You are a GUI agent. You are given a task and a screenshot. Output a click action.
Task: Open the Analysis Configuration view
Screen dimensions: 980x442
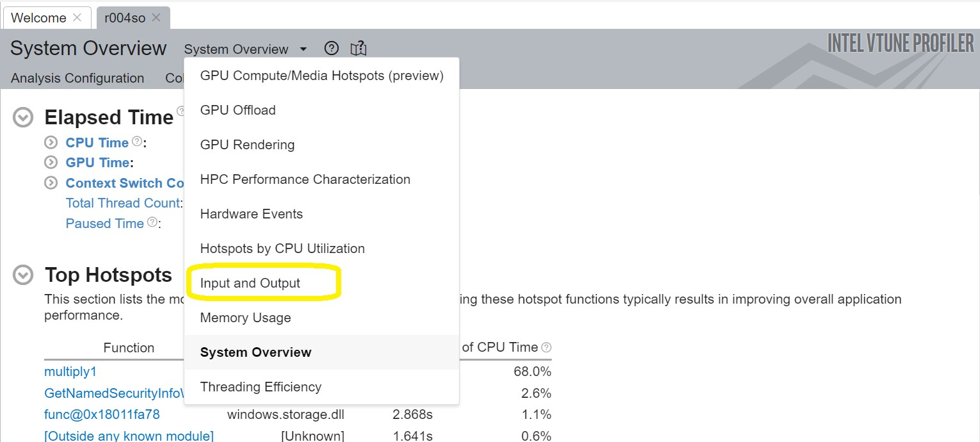click(x=77, y=78)
